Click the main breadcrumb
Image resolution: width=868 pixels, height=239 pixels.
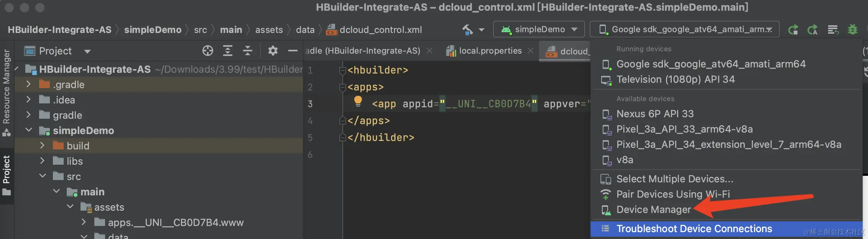[x=231, y=29]
